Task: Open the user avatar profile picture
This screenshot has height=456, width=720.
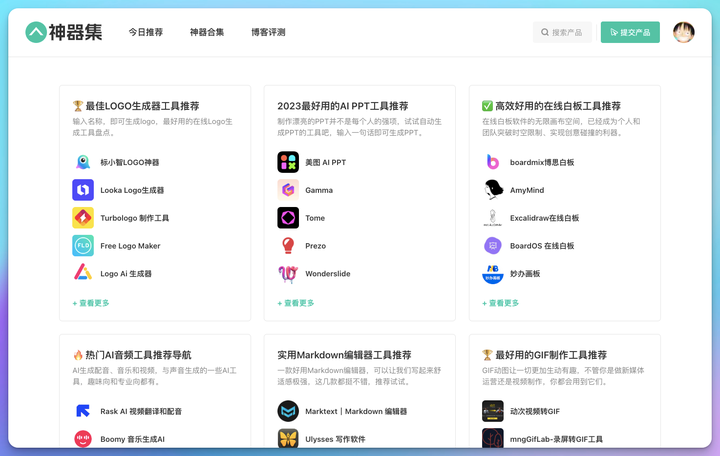Action: pos(684,32)
